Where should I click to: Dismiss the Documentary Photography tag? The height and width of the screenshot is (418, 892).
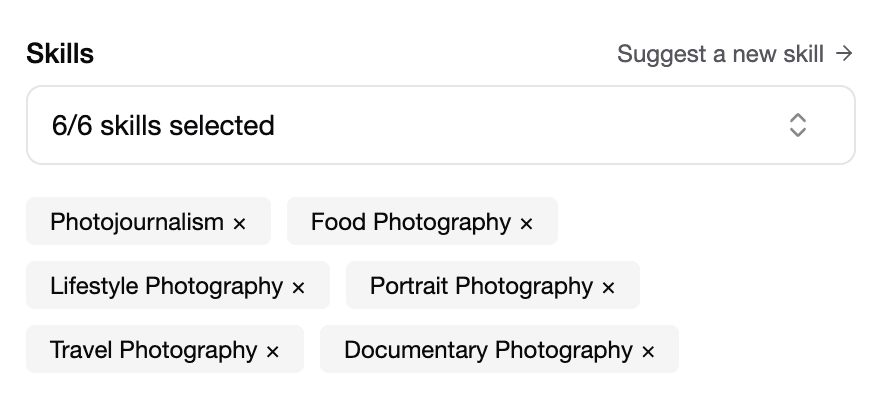coord(648,352)
